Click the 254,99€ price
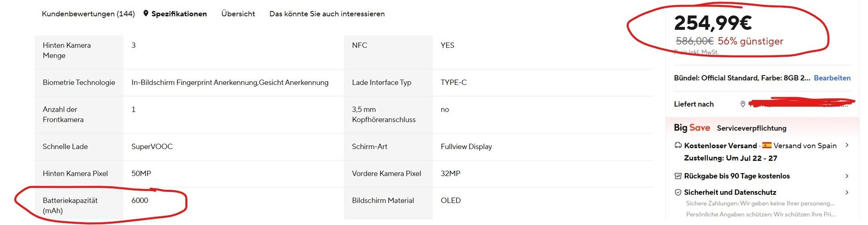Image resolution: width=868 pixels, height=225 pixels. [713, 23]
